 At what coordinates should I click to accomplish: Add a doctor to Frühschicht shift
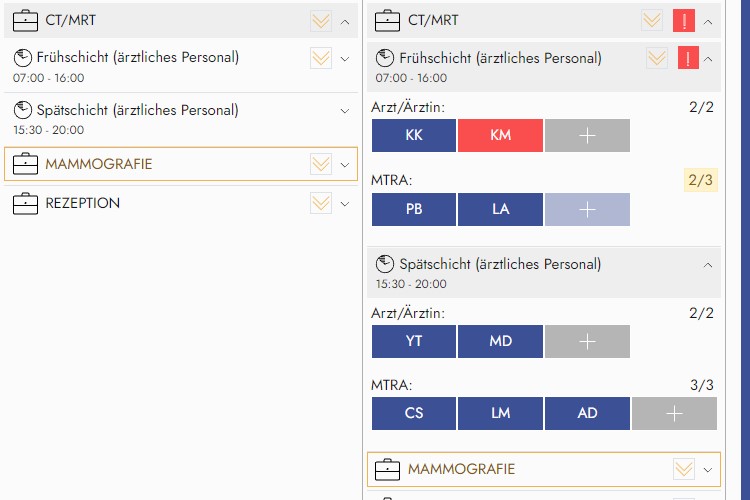[x=587, y=135]
